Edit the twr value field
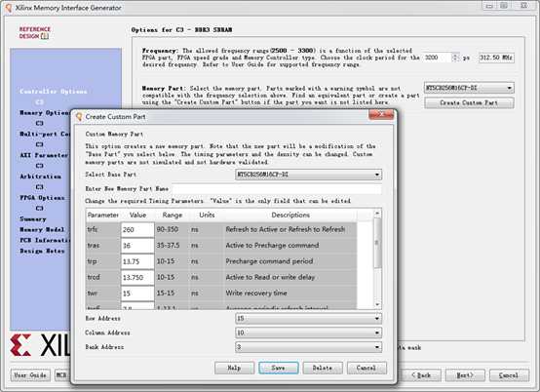 tap(137, 294)
